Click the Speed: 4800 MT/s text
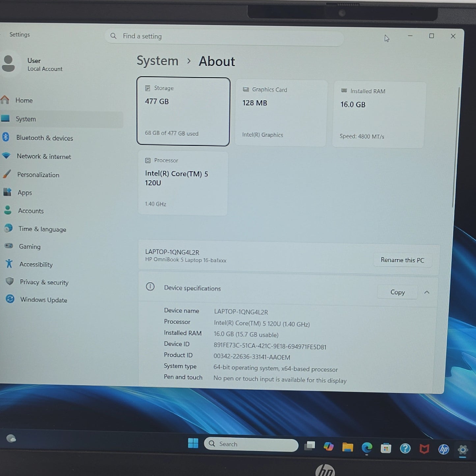The width and height of the screenshot is (476, 476). [x=362, y=136]
